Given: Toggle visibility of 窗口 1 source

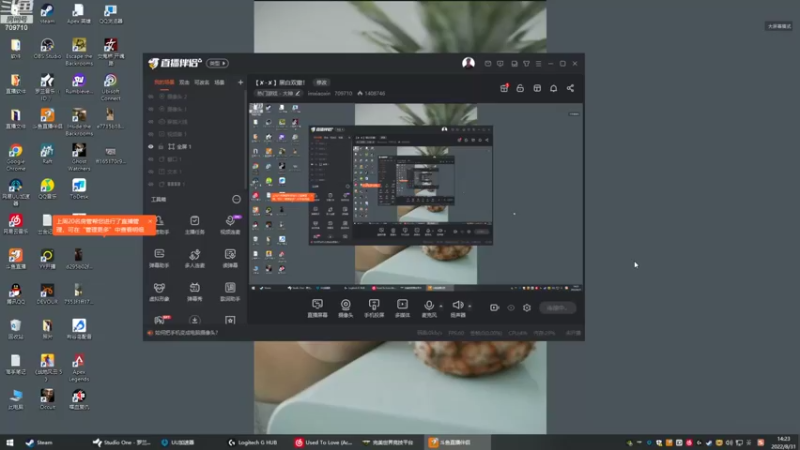Looking at the screenshot, I should [x=151, y=159].
